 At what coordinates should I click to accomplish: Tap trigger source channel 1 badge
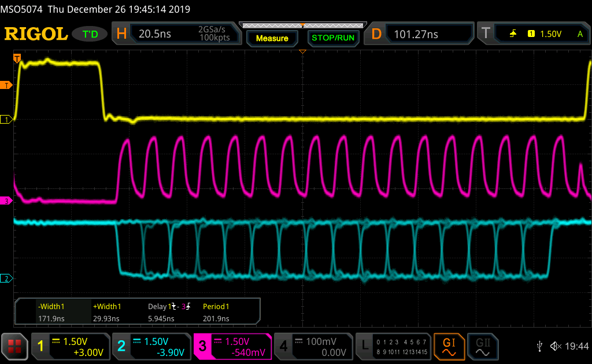click(x=531, y=34)
